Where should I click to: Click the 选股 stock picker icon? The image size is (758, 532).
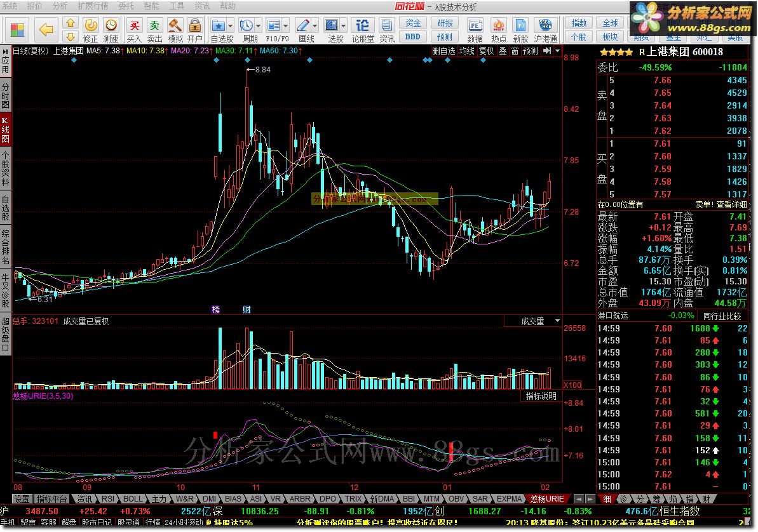[332, 25]
